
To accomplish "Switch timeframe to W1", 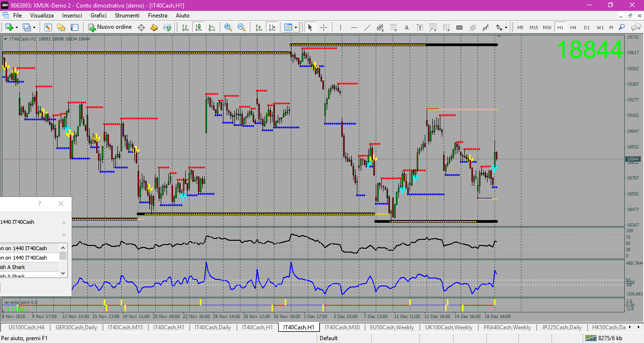I will 600,27.
